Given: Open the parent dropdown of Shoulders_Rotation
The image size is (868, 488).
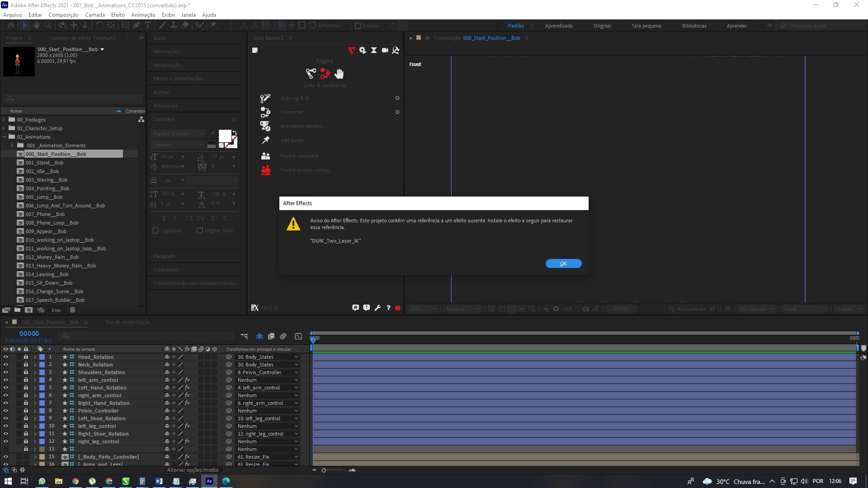Looking at the screenshot, I should [296, 372].
